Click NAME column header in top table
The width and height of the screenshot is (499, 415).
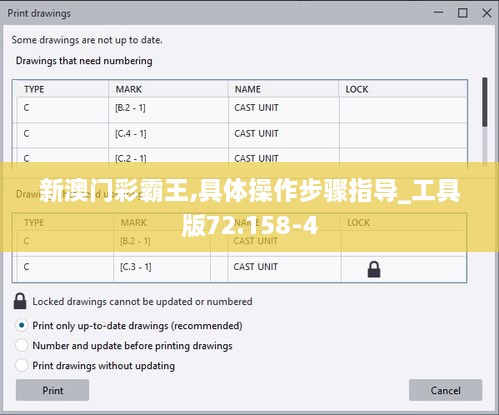(248, 89)
